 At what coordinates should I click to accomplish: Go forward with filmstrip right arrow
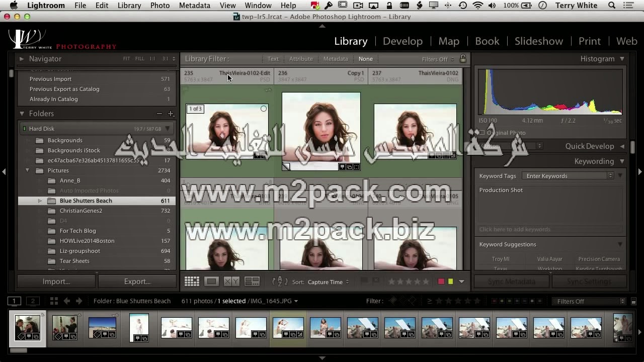(x=79, y=301)
